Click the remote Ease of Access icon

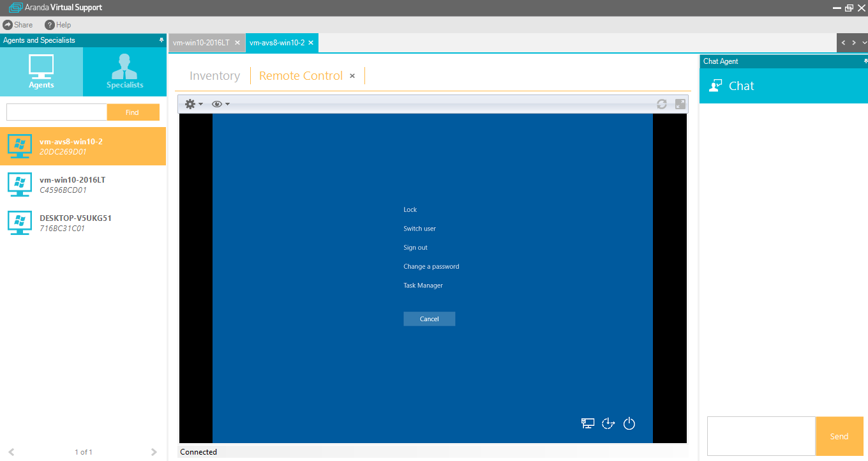click(x=608, y=423)
